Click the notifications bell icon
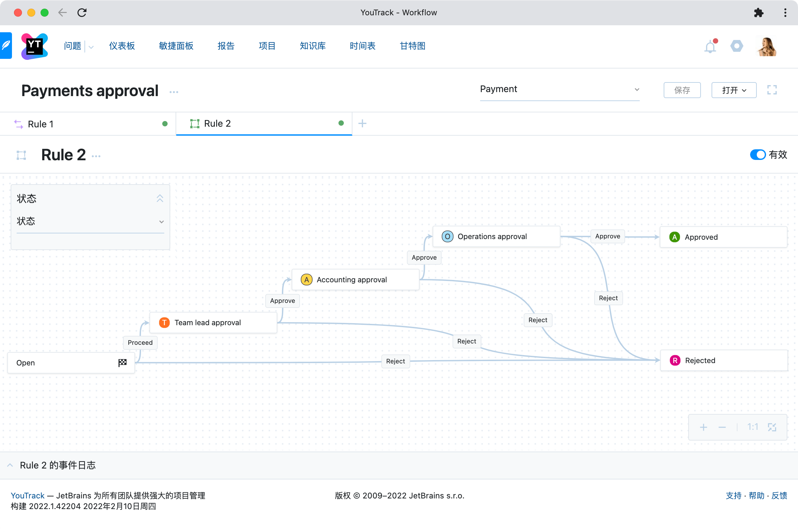The image size is (798, 532). pos(710,47)
